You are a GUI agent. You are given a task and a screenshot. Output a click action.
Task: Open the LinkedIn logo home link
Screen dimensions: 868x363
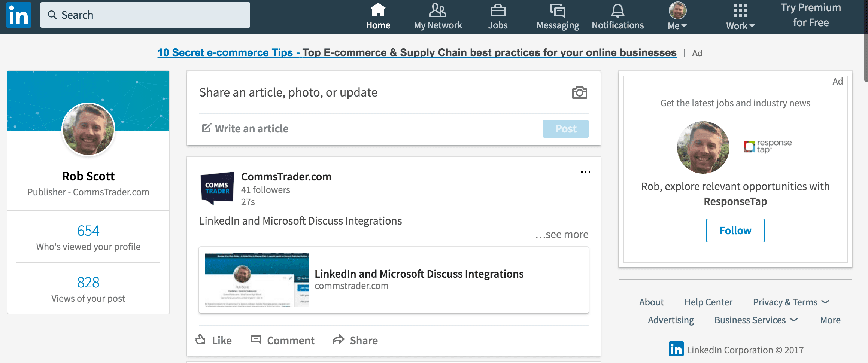(19, 15)
